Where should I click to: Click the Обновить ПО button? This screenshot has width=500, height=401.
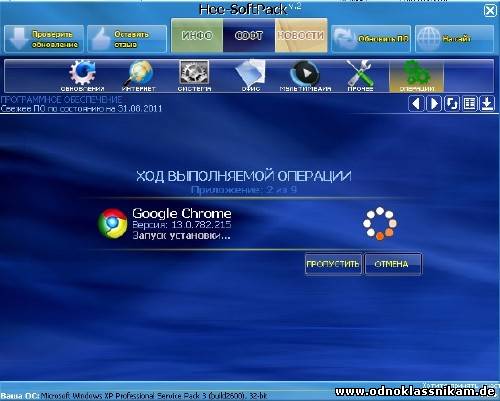tap(371, 39)
